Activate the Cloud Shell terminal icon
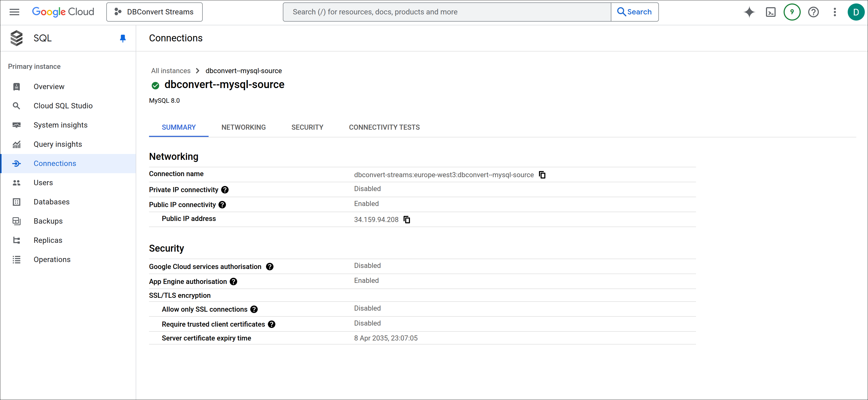Viewport: 868px width, 400px height. pyautogui.click(x=771, y=12)
